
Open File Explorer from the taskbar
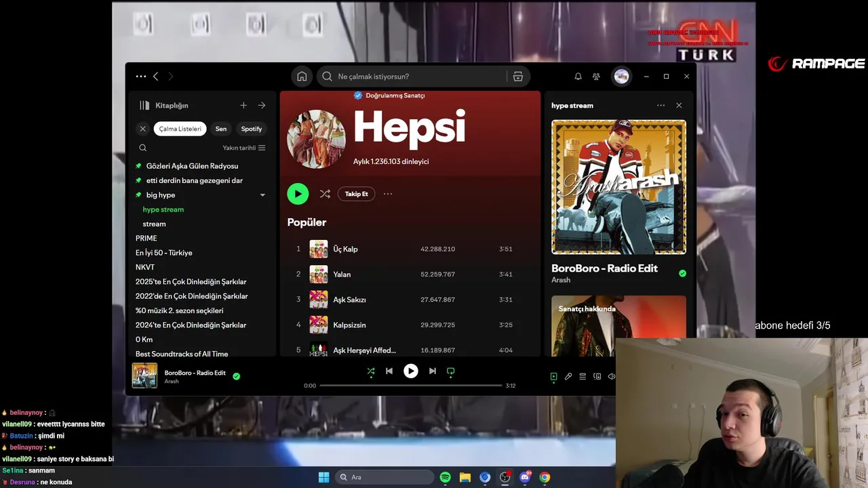465,477
